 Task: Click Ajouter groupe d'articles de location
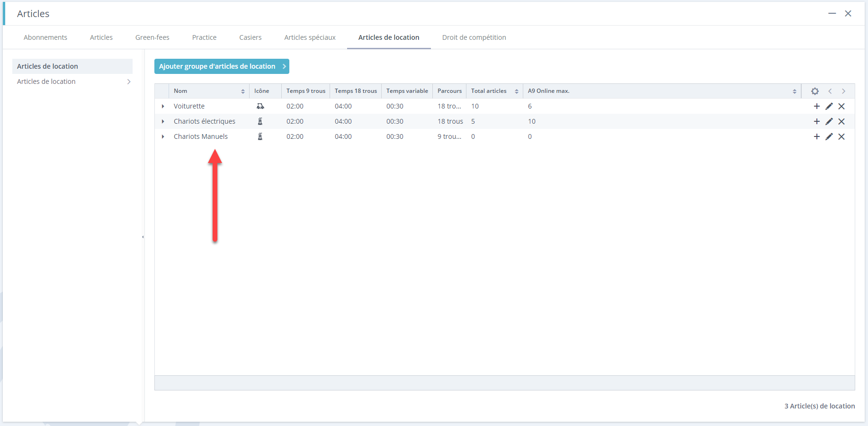[222, 66]
